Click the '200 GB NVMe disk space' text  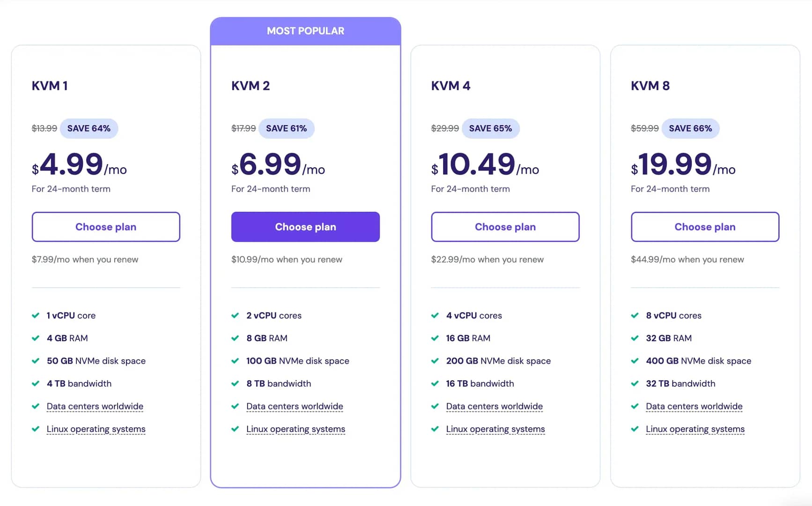[498, 361]
